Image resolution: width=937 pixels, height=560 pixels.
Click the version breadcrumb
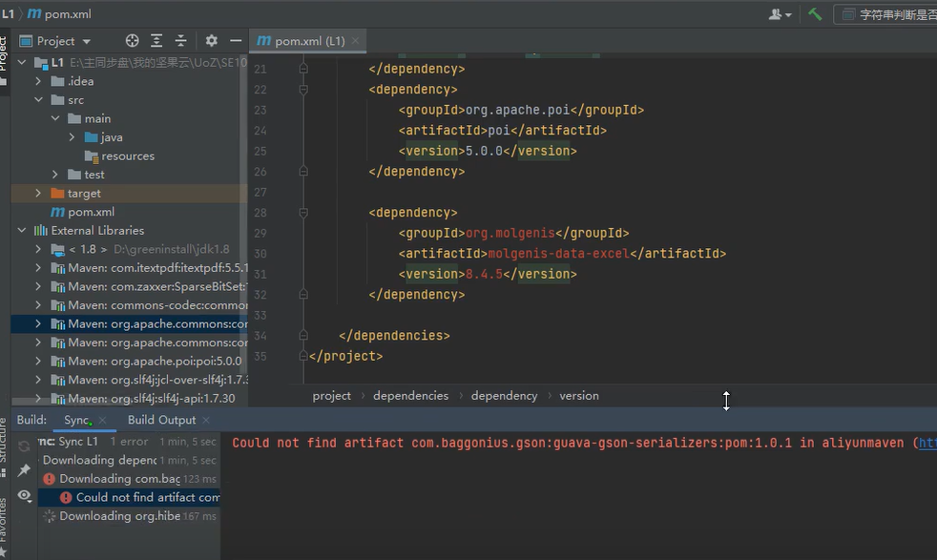tap(579, 396)
